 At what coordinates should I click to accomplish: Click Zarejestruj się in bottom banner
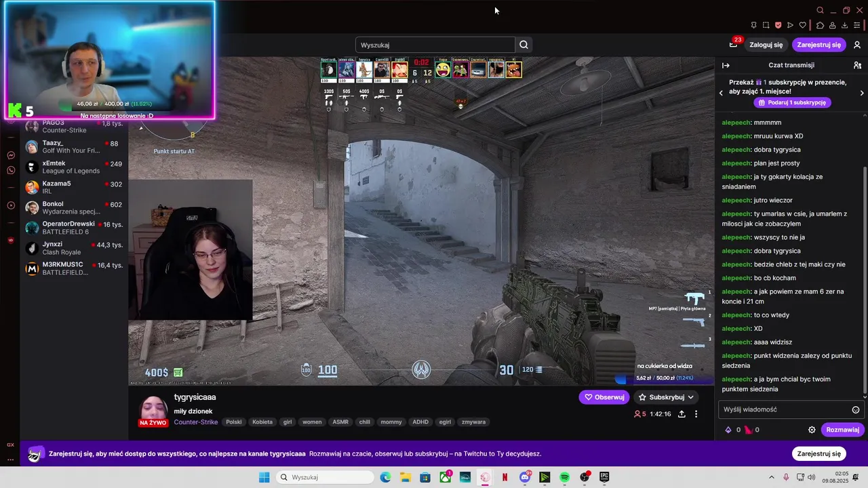pos(818,453)
